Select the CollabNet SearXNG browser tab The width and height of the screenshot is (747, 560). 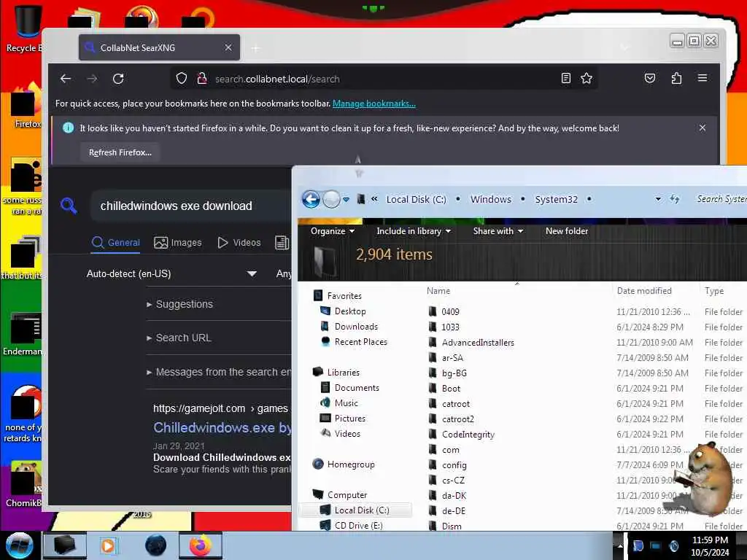point(159,47)
